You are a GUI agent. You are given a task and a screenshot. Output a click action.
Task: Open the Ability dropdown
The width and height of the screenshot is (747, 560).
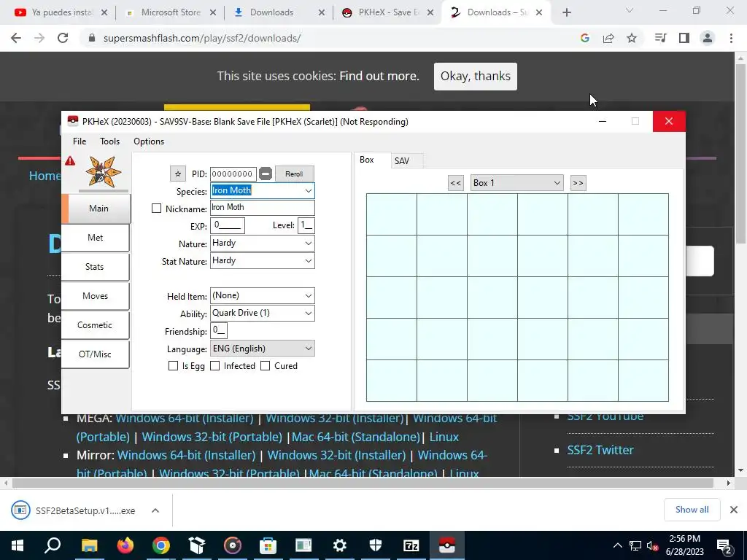pyautogui.click(x=309, y=314)
